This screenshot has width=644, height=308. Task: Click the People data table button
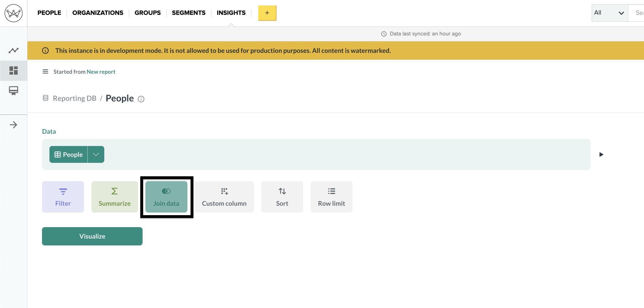pyautogui.click(x=69, y=155)
